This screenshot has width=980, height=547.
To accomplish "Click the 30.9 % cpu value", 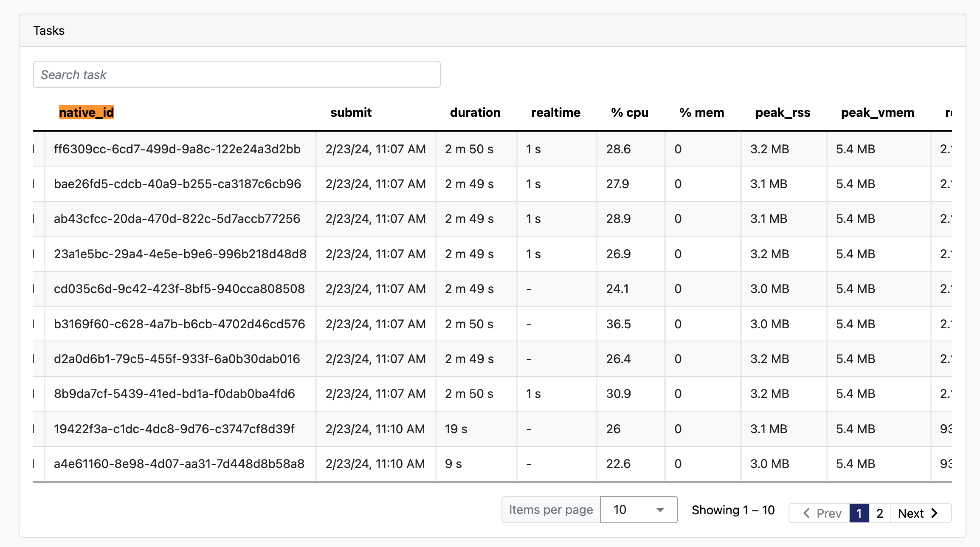I will pos(619,394).
